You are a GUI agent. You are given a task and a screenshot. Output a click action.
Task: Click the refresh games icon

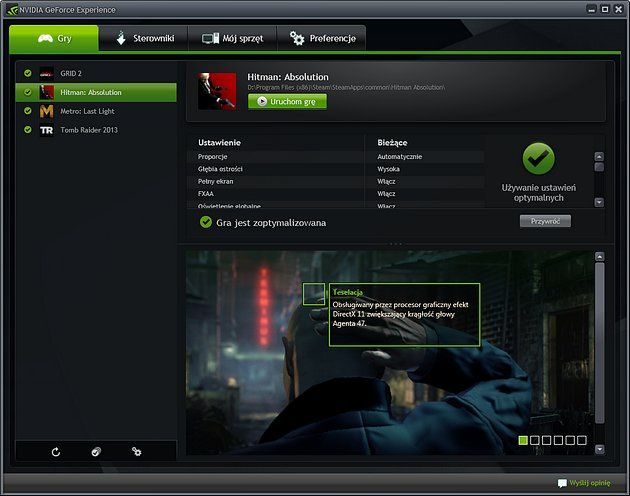coord(56,452)
